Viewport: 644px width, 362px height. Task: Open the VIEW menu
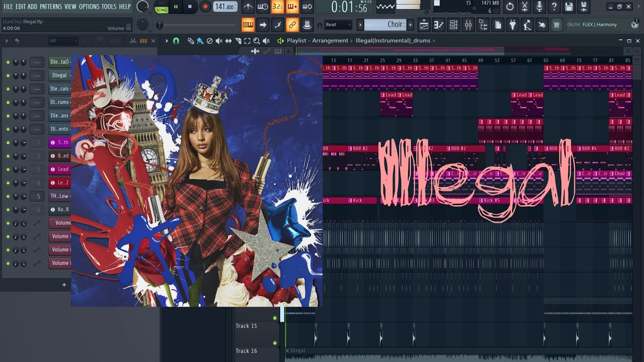pos(70,7)
